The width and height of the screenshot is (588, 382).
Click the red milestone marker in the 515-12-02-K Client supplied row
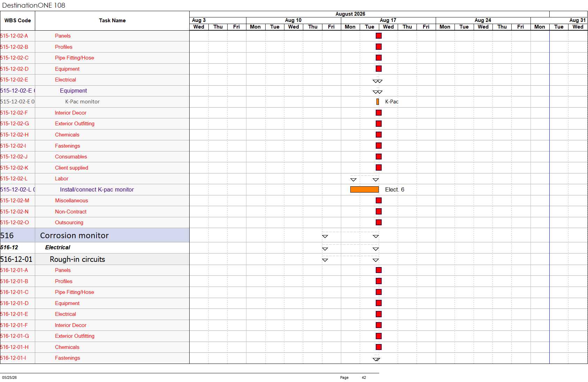coord(379,167)
